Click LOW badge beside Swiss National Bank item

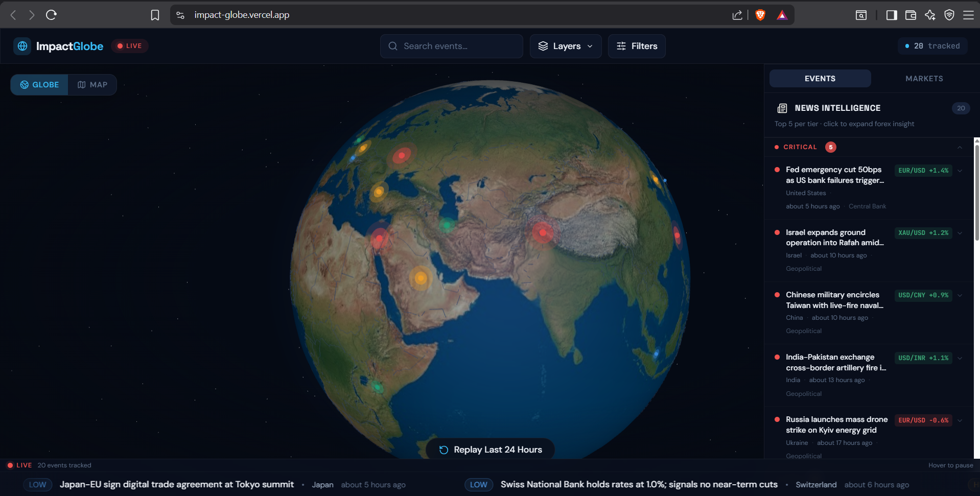(x=479, y=485)
